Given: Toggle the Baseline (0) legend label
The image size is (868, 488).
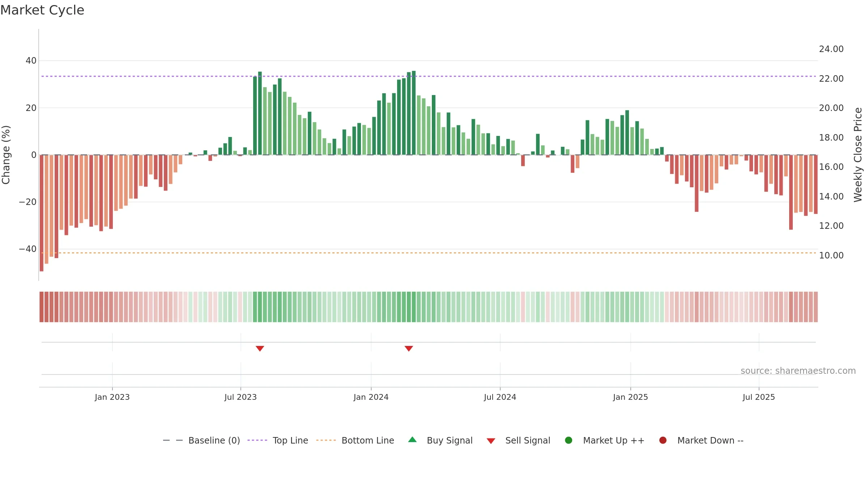Looking at the screenshot, I should [x=214, y=440].
